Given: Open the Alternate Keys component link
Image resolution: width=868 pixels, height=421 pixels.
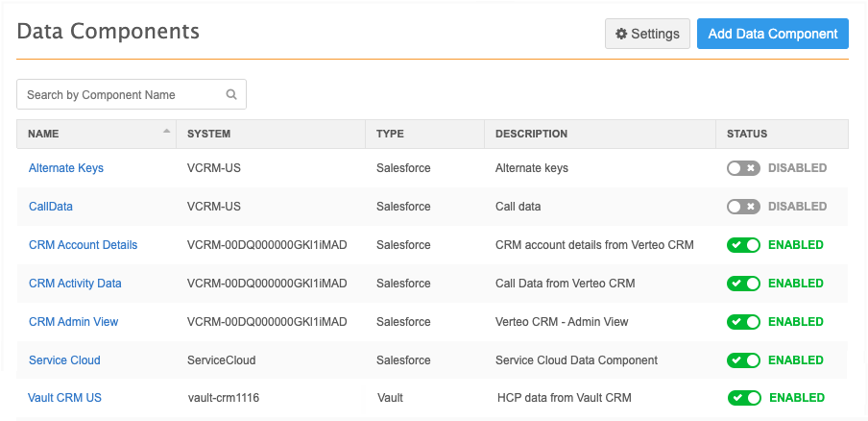Looking at the screenshot, I should click(x=66, y=168).
